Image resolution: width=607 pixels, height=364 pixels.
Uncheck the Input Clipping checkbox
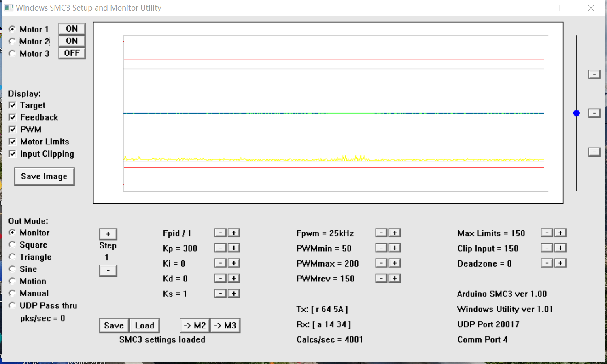pyautogui.click(x=13, y=154)
